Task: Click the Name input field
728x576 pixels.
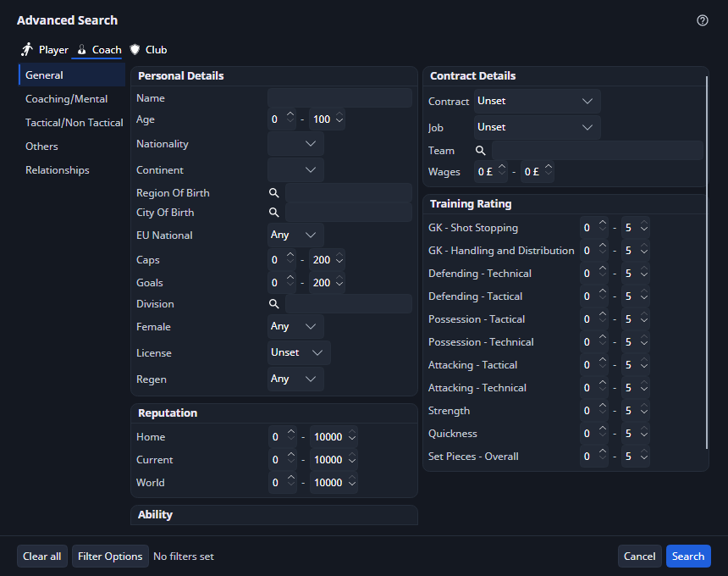Action: pyautogui.click(x=339, y=98)
